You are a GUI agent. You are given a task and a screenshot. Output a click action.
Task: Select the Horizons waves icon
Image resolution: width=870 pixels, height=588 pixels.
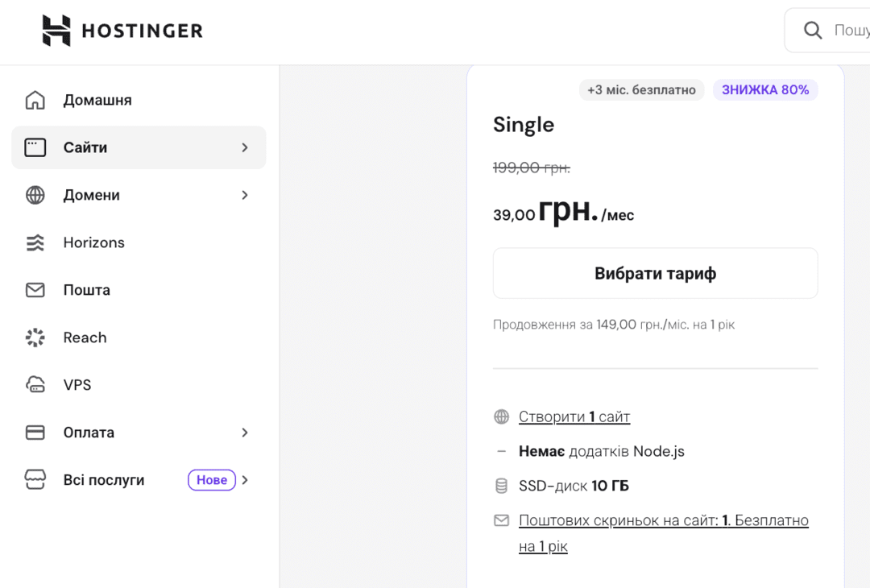click(35, 242)
